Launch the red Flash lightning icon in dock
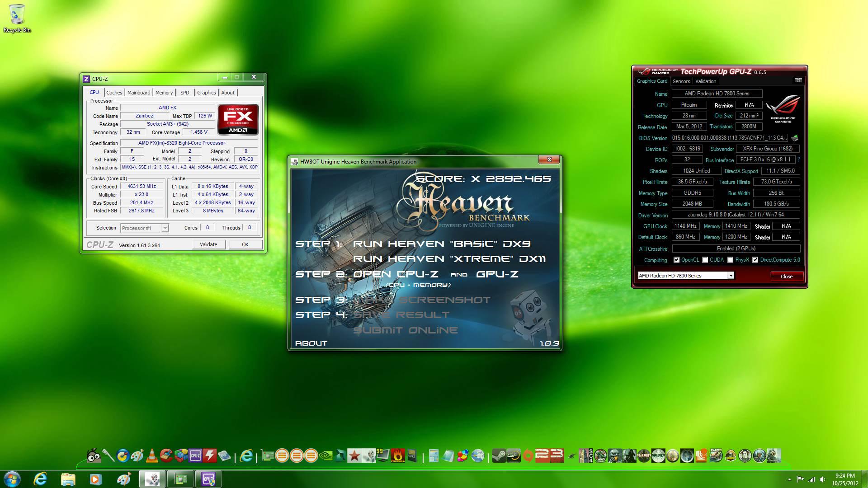Image resolution: width=868 pixels, height=488 pixels. tap(209, 455)
